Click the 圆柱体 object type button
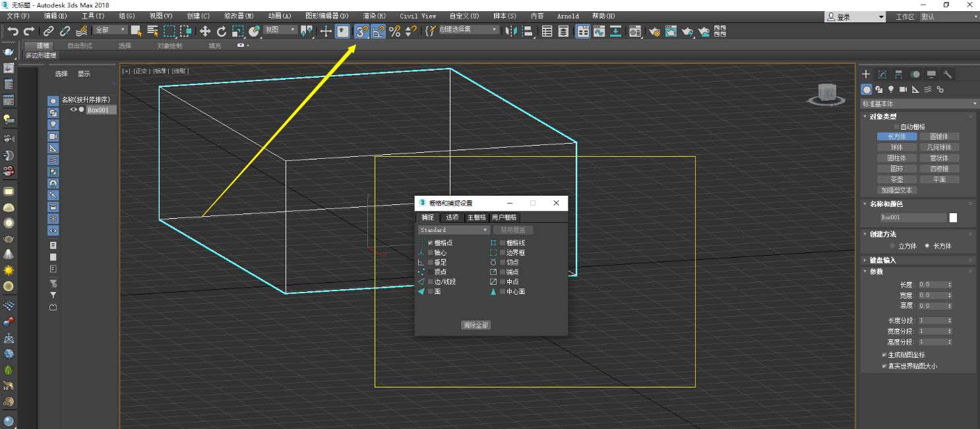980x429 pixels. point(896,158)
